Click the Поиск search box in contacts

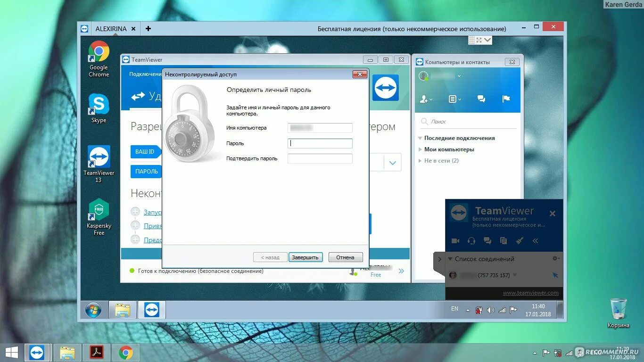pos(468,122)
